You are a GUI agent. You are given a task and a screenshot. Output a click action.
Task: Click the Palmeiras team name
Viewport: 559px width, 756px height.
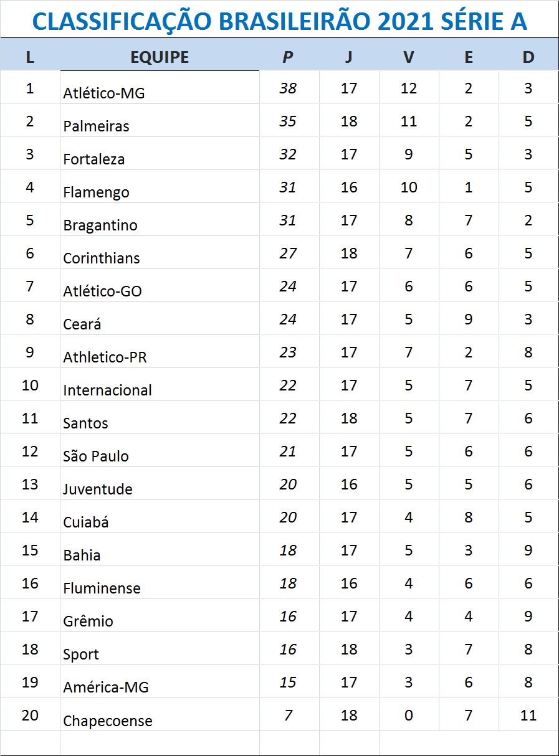coord(97,126)
